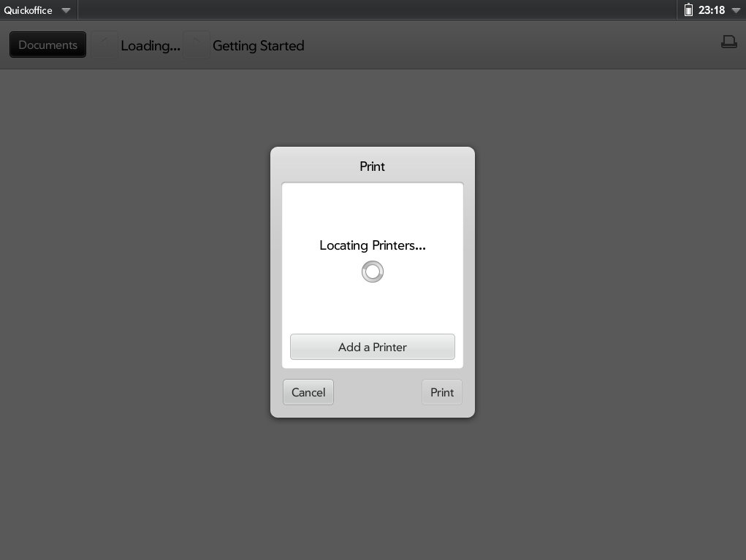Click the Locating Printers... message
Image resolution: width=746 pixels, height=560 pixels.
click(373, 245)
